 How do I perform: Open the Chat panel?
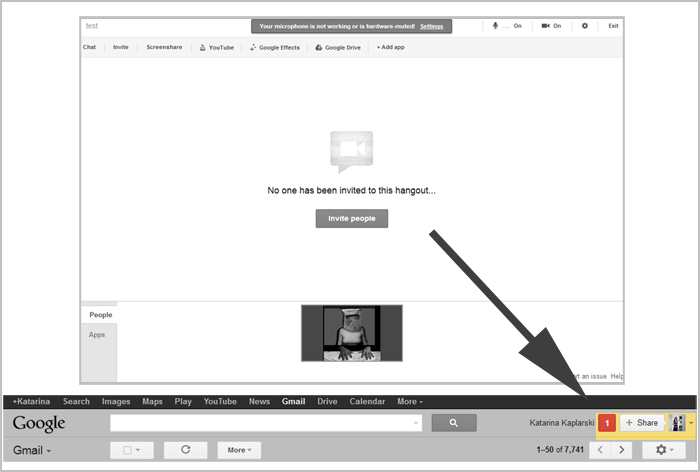click(89, 47)
